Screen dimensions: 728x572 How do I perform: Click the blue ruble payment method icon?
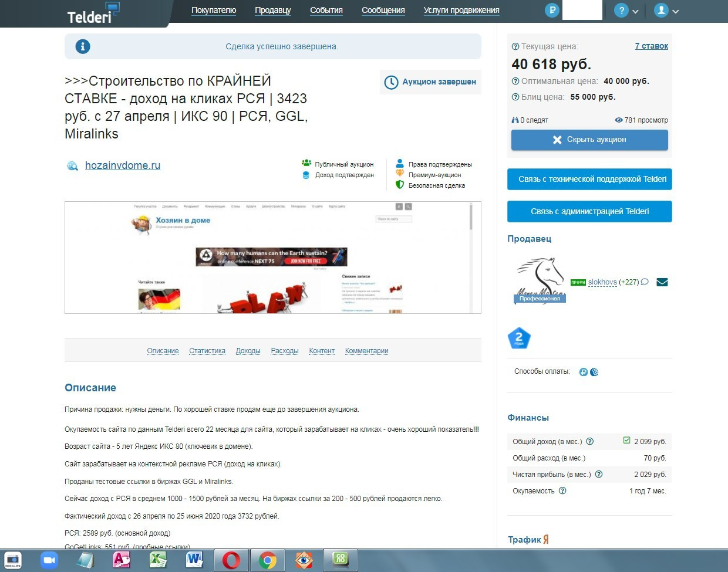pos(584,372)
